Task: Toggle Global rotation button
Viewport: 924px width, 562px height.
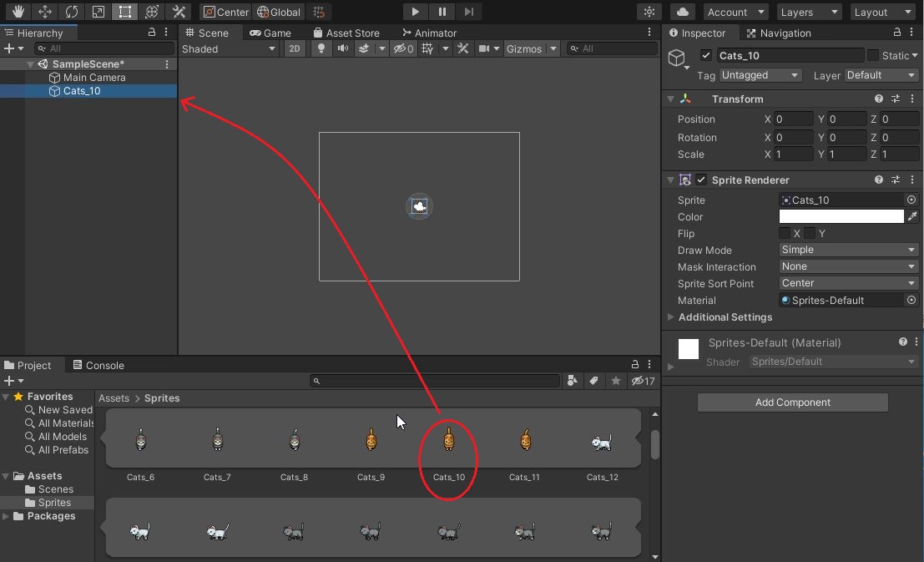Action: [x=279, y=12]
